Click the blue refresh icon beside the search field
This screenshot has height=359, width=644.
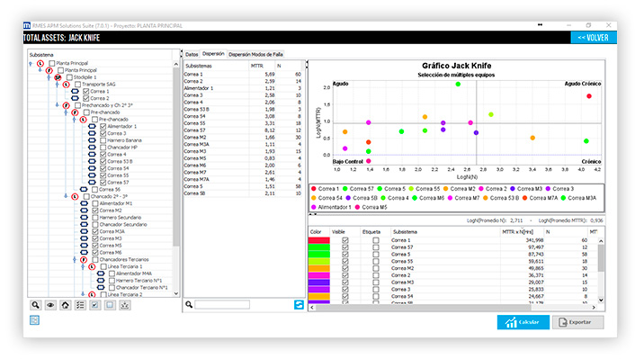pyautogui.click(x=299, y=305)
